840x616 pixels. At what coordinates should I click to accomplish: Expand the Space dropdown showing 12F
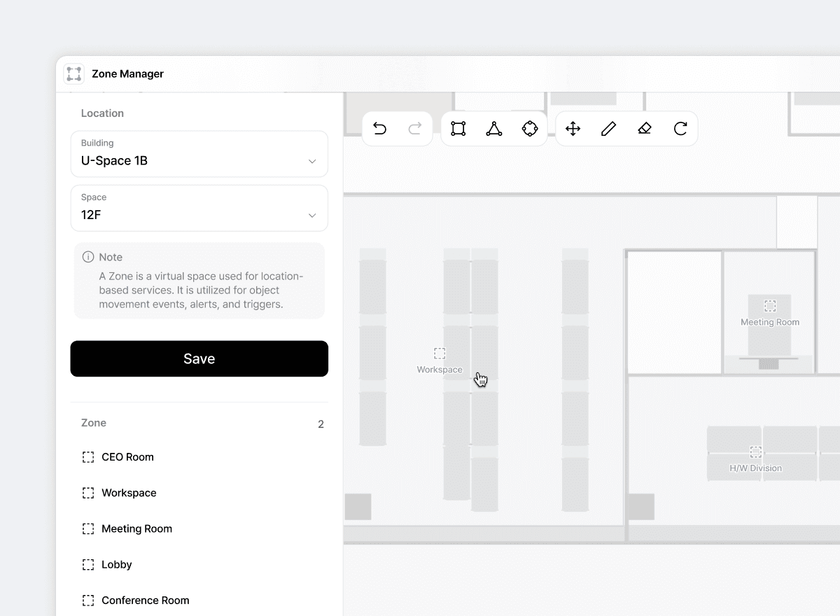click(199, 208)
